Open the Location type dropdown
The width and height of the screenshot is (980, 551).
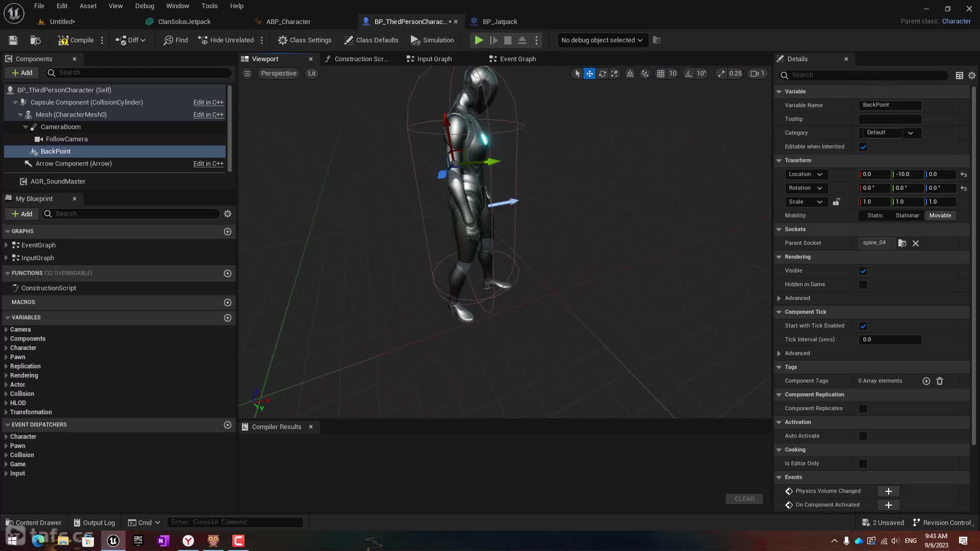point(806,174)
